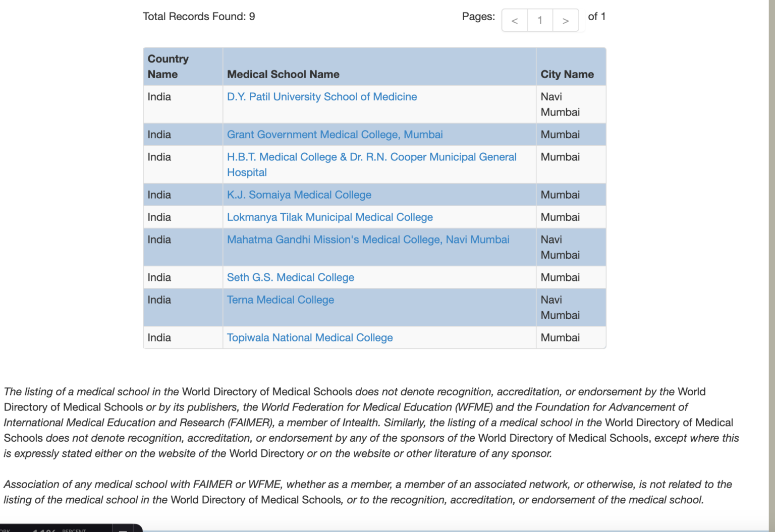Click the Navi Mumbai cell for Terna Medical College
This screenshot has width=775, height=532.
[560, 307]
